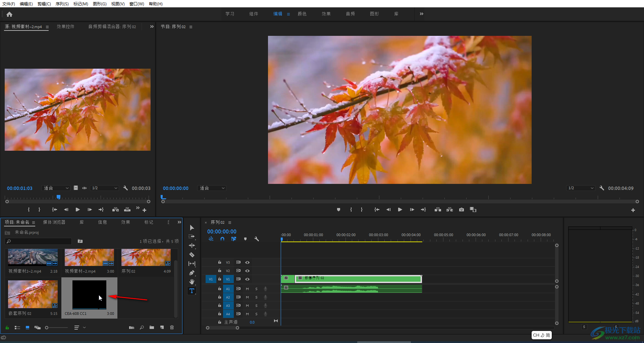This screenshot has width=644, height=343.
Task: Select the Pen tool
Action: (x=192, y=273)
